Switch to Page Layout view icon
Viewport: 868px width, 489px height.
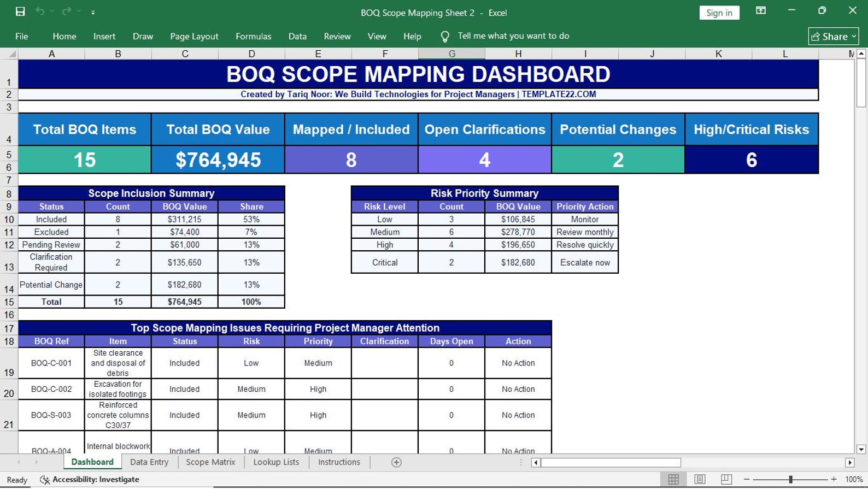coord(700,479)
